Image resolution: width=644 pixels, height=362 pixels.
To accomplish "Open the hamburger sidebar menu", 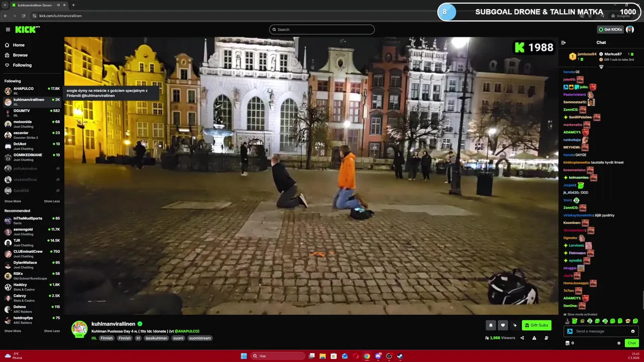I will pyautogui.click(x=8, y=30).
